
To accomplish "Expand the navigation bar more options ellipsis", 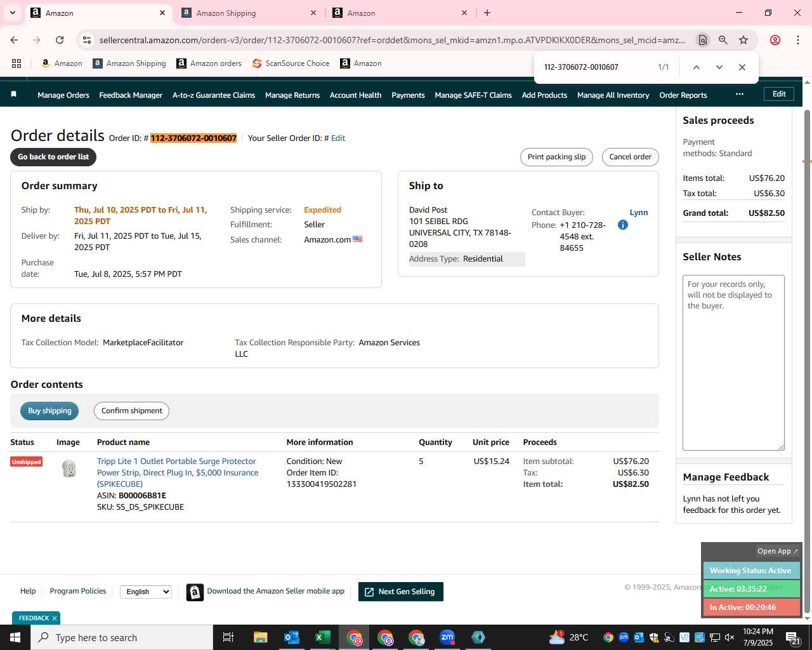I will click(739, 94).
